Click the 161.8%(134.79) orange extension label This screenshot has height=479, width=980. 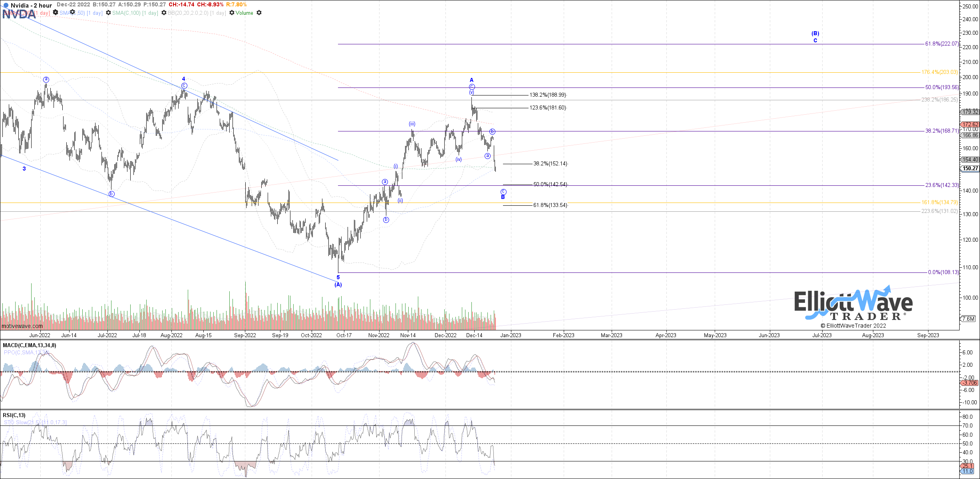pyautogui.click(x=940, y=203)
